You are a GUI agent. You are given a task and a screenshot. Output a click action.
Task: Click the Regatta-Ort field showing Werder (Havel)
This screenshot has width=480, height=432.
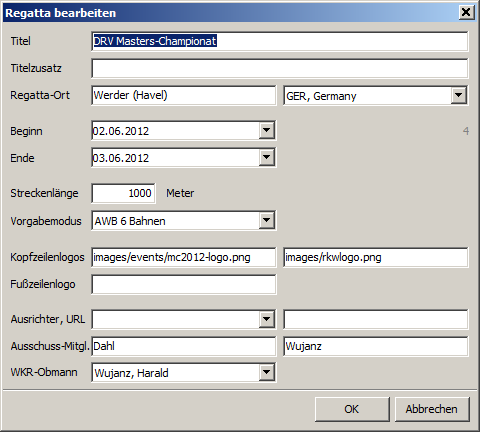tap(184, 96)
